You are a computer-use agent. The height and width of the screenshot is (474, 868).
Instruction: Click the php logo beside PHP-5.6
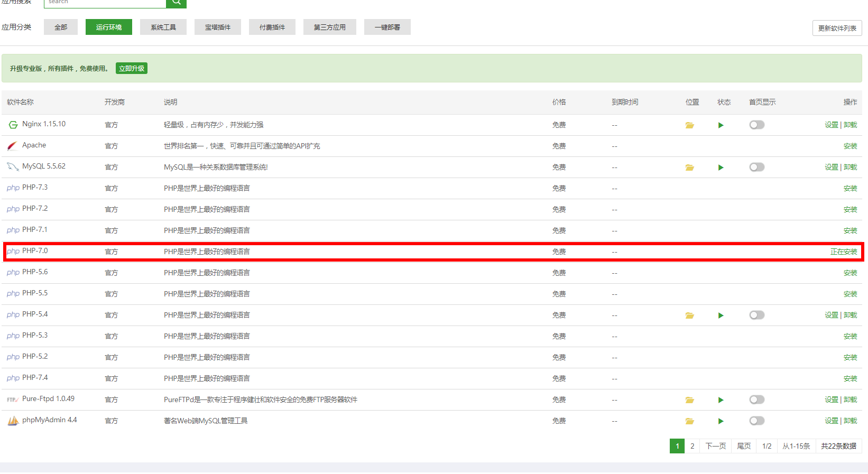click(x=13, y=273)
